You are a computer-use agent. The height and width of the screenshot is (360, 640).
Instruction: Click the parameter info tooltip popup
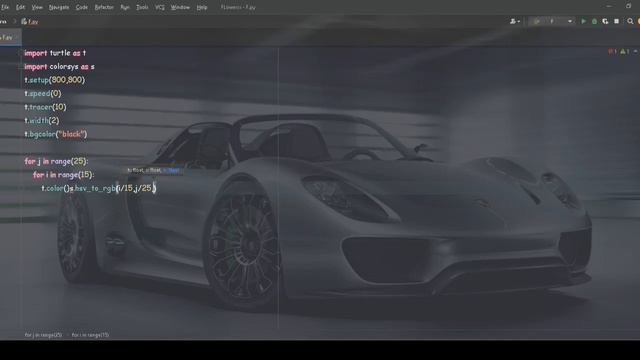click(x=154, y=170)
